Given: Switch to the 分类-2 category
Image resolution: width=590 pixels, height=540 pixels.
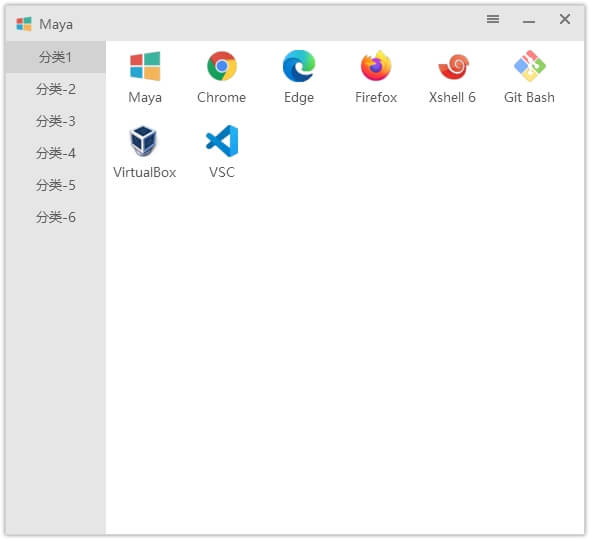Looking at the screenshot, I should (x=55, y=89).
